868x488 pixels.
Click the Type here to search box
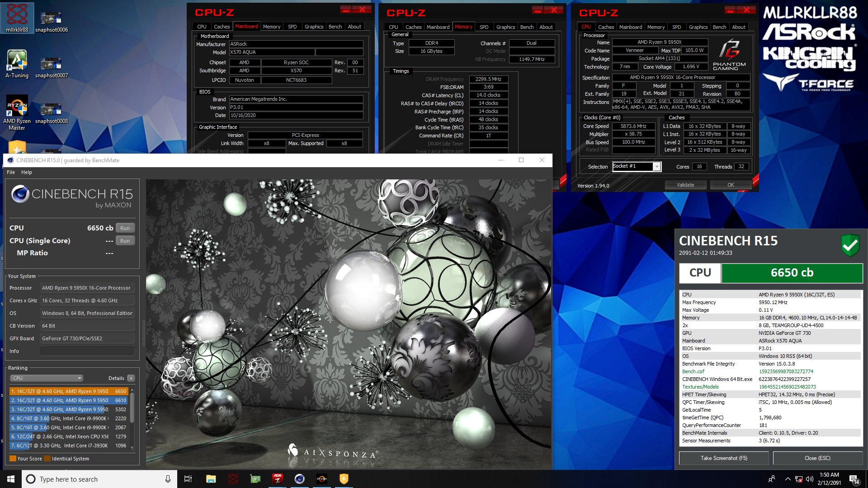click(x=99, y=479)
